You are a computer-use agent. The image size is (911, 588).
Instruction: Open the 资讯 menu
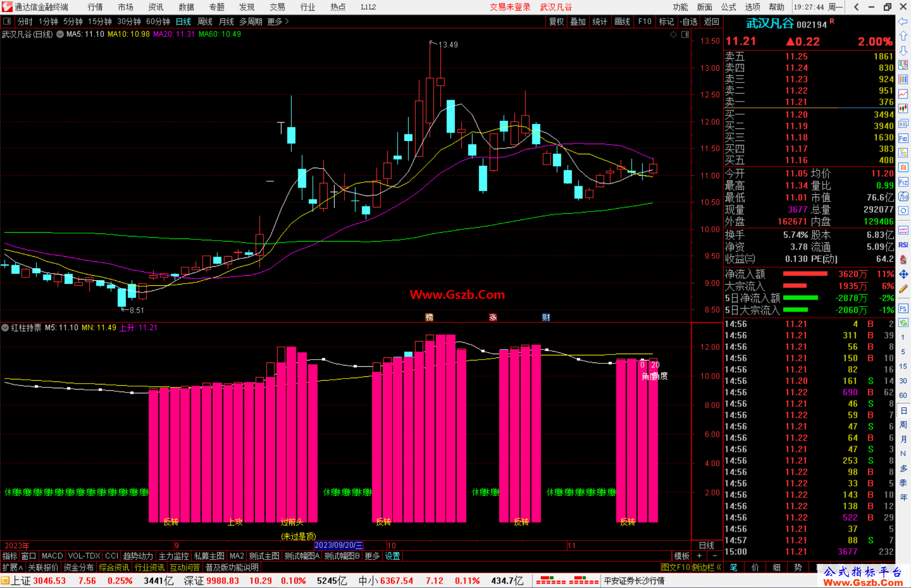pyautogui.click(x=156, y=7)
